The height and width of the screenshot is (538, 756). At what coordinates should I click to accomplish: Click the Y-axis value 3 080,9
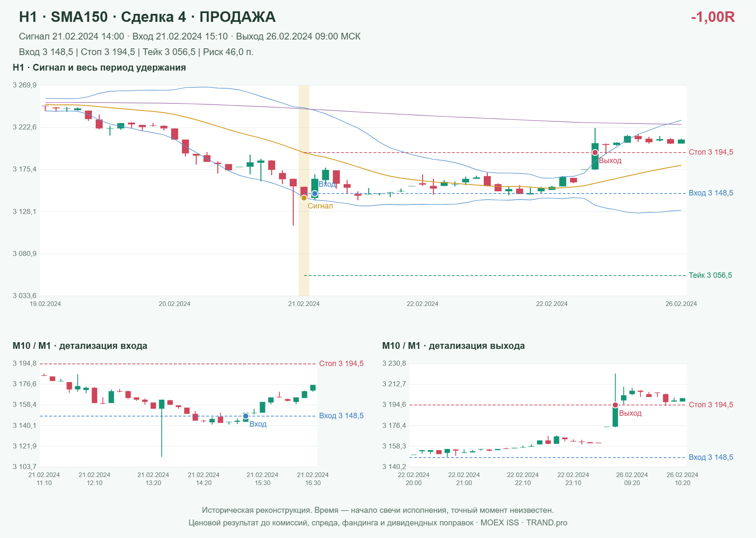pos(24,254)
